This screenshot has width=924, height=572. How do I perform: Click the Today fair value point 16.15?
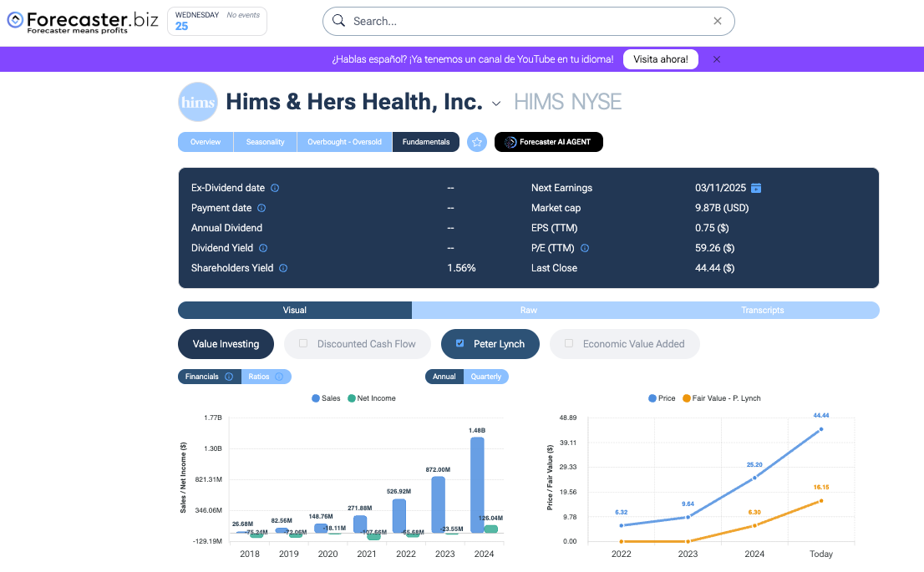821,501
